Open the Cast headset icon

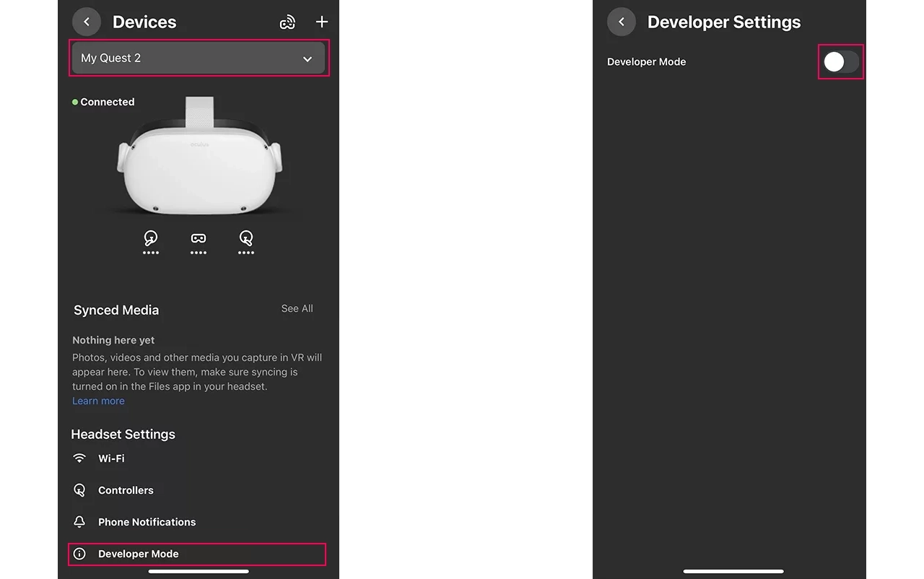[x=287, y=22]
